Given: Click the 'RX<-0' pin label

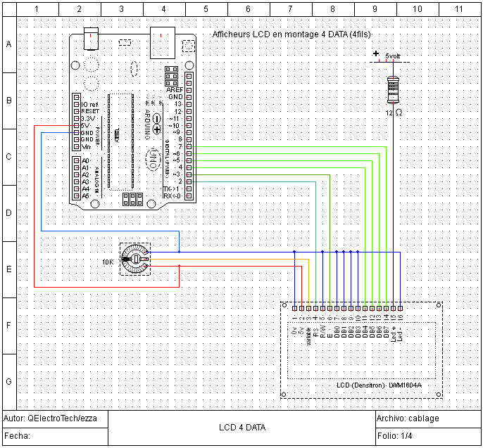Looking at the screenshot, I should [x=172, y=196].
